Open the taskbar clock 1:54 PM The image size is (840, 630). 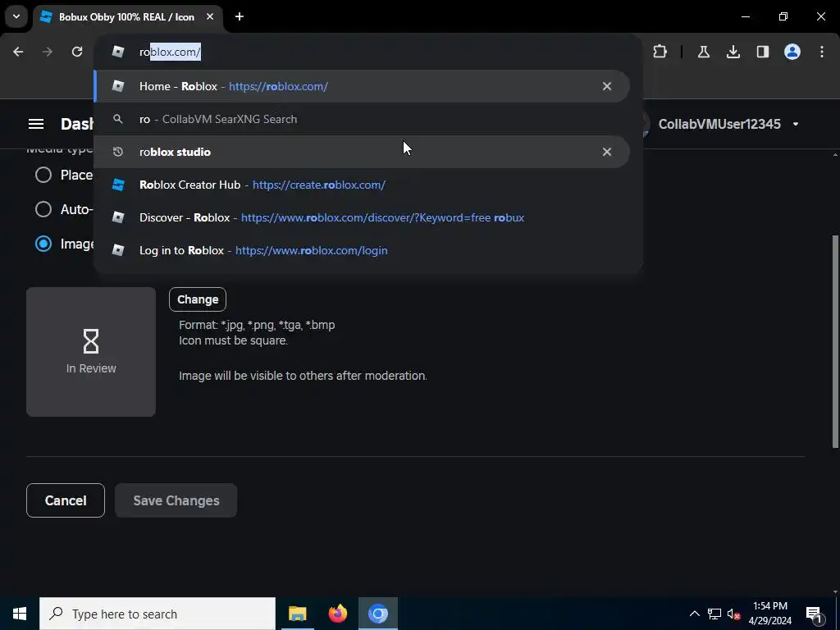(769, 614)
